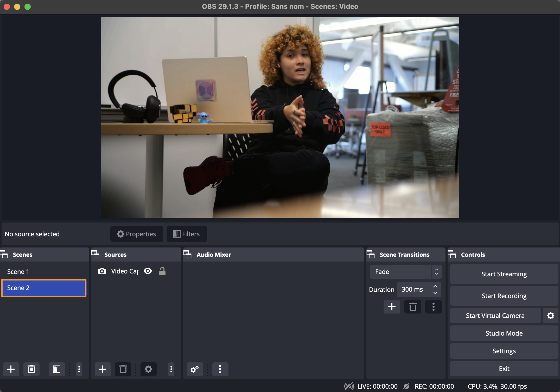
Task: Hide Video Capture source with eye icon
Action: point(148,271)
